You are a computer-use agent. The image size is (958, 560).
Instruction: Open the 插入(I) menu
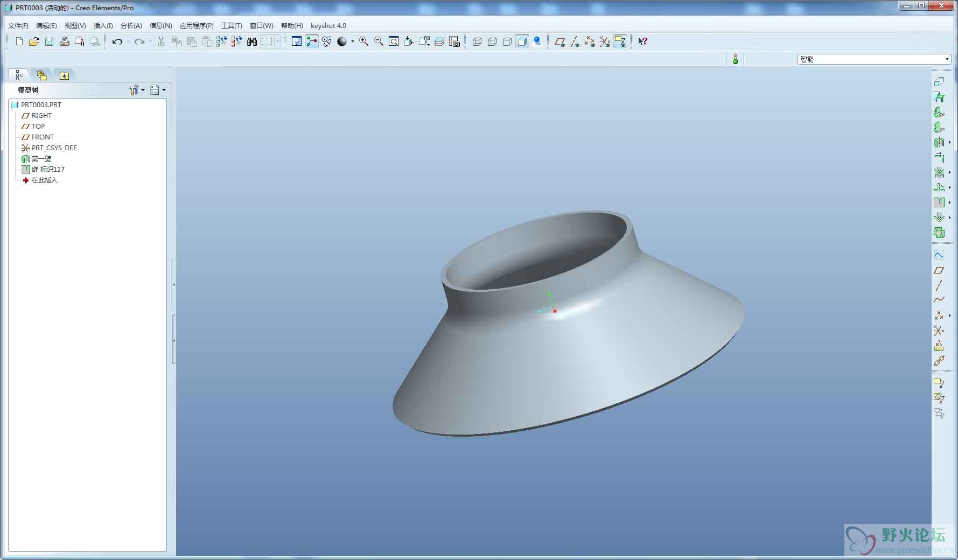coord(103,26)
